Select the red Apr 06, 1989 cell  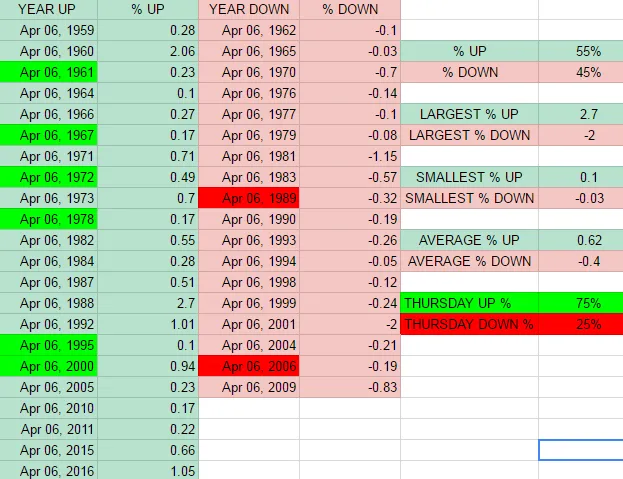(249, 198)
